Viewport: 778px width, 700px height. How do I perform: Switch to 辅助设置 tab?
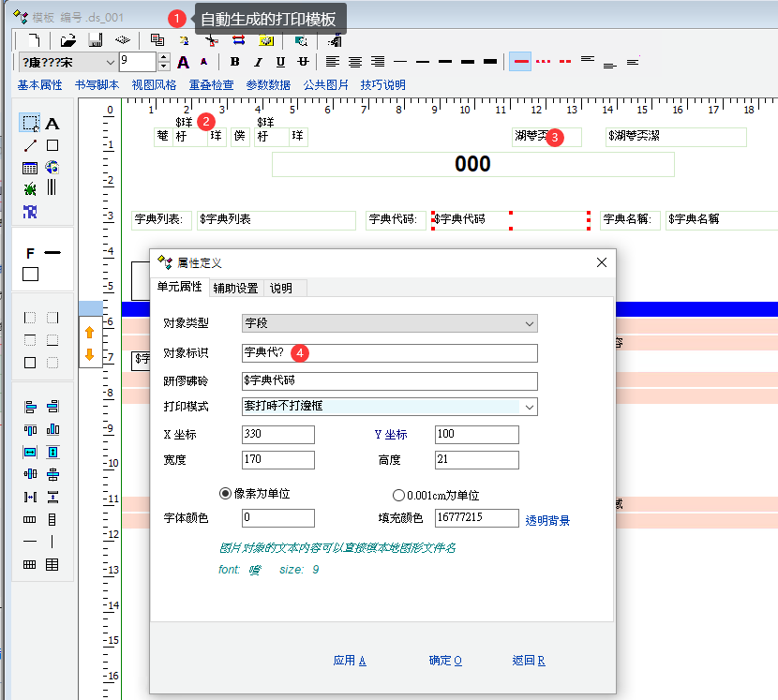click(235, 288)
